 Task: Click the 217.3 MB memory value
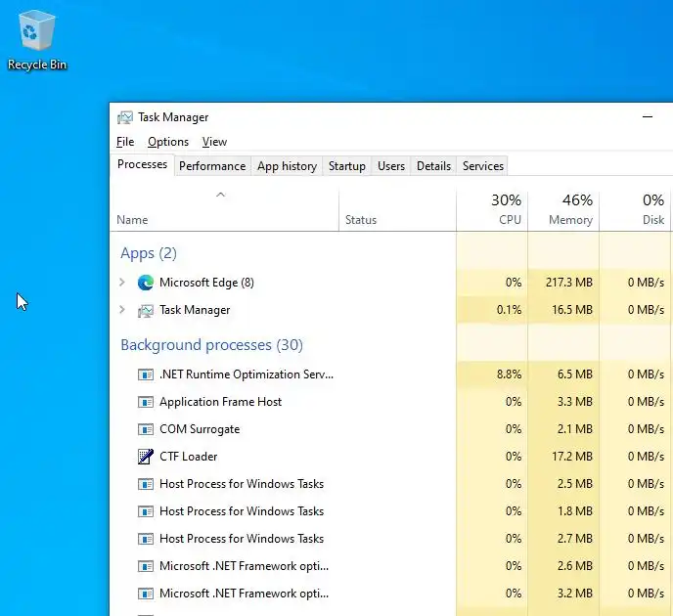(x=569, y=283)
